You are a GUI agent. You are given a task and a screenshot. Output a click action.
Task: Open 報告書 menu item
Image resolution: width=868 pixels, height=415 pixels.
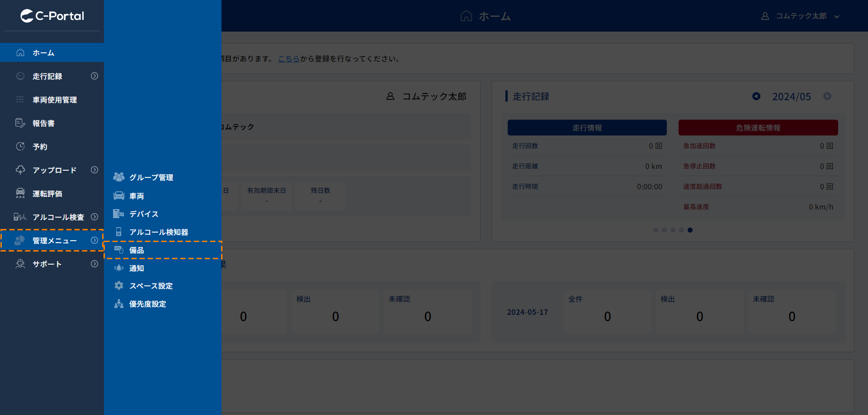[52, 123]
